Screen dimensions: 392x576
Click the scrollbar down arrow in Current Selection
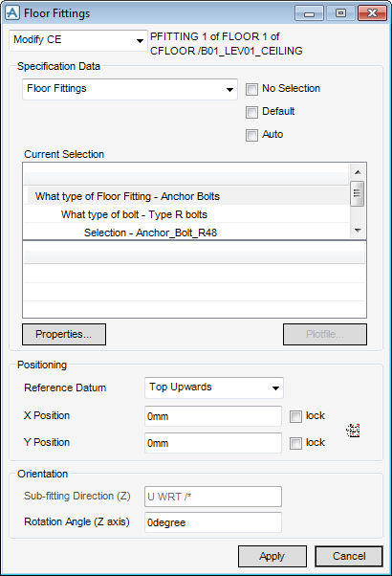(358, 231)
